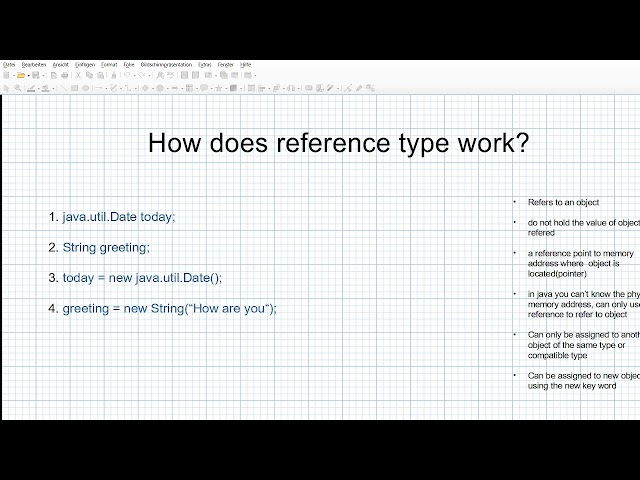Expand the Open folder dropdown arrow
640x480 pixels.
coord(29,76)
